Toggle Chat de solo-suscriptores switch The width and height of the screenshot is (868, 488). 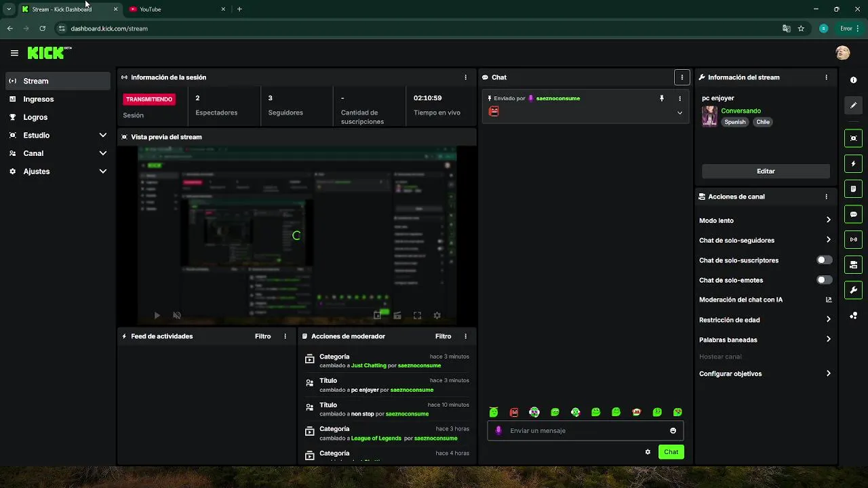click(824, 260)
